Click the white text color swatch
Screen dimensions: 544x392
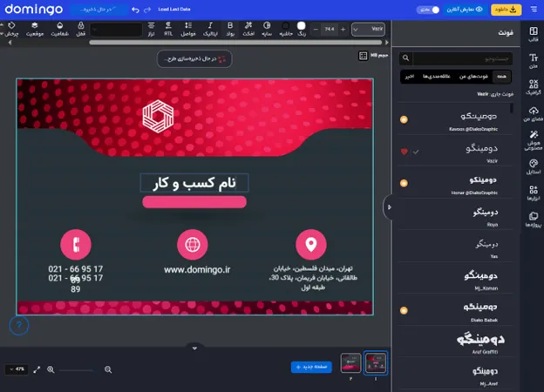pyautogui.click(x=302, y=28)
